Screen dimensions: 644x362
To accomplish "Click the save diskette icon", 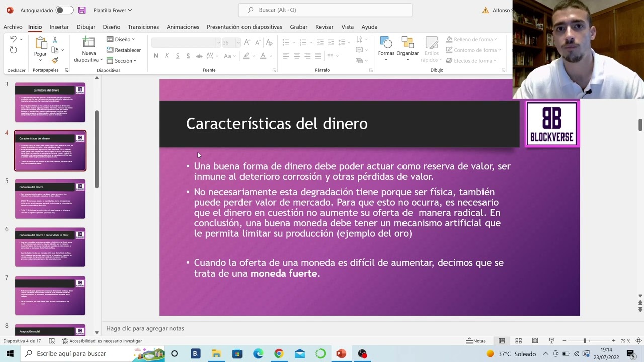I will [82, 10].
